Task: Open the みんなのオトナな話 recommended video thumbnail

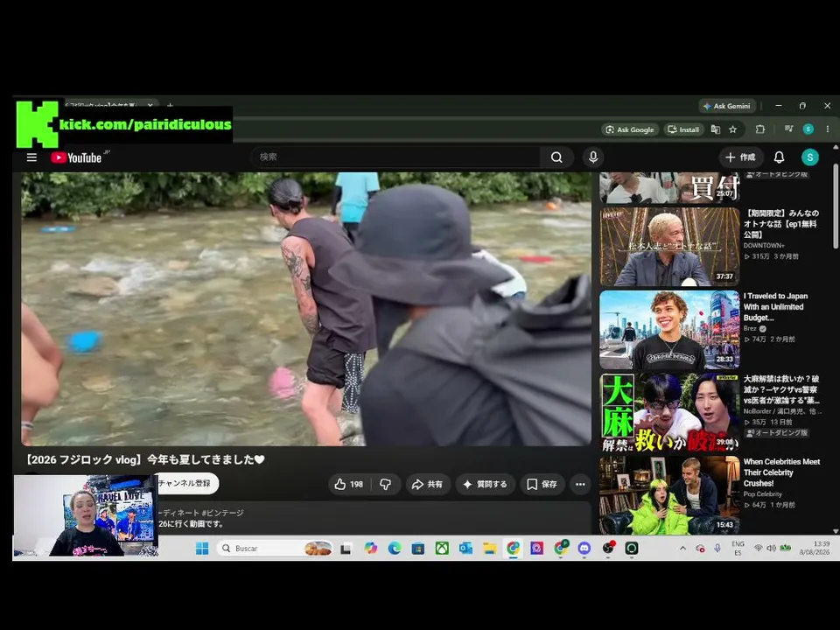Action: pos(669,247)
